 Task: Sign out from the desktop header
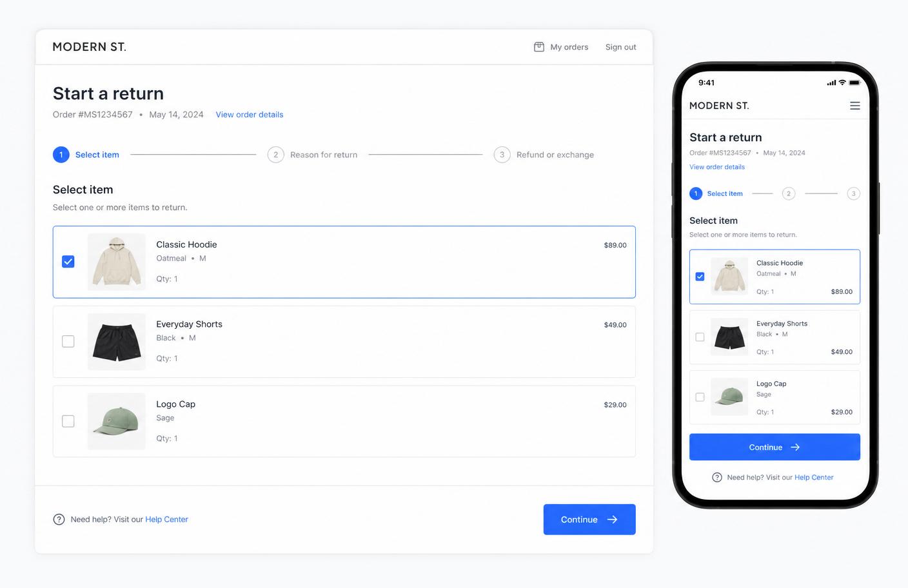click(620, 47)
